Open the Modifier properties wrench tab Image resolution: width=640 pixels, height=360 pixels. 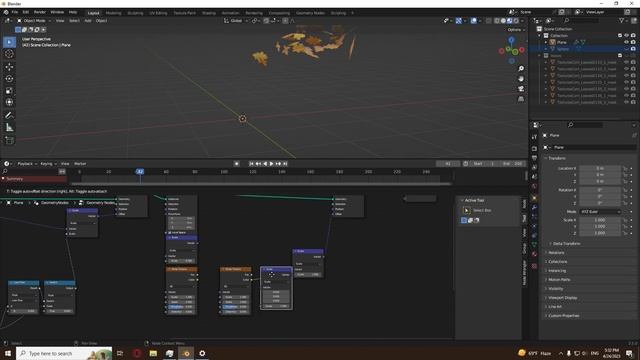tap(534, 207)
